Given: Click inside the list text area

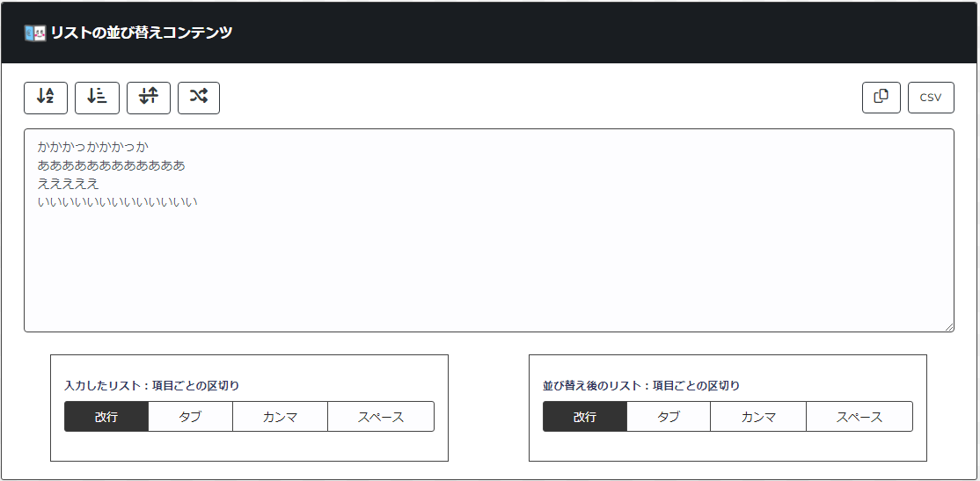Looking at the screenshot, I should coord(489,230).
